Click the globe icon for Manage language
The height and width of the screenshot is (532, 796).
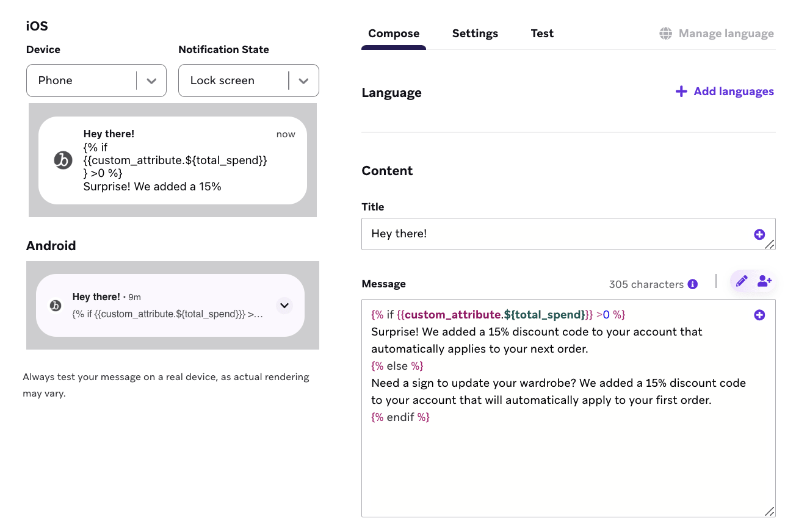point(665,34)
